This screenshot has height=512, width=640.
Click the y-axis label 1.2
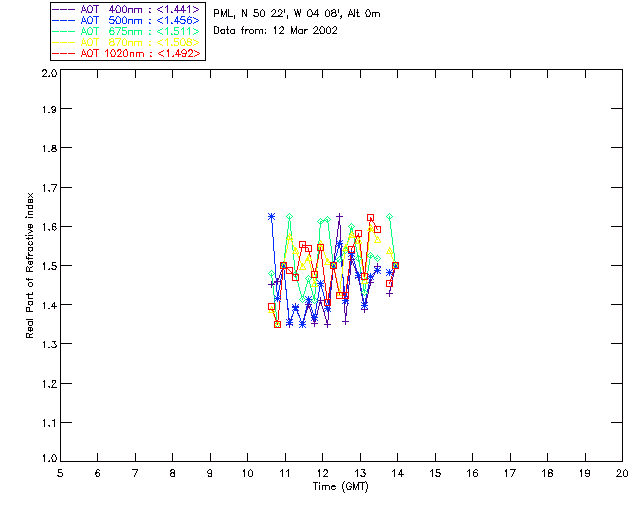point(49,384)
